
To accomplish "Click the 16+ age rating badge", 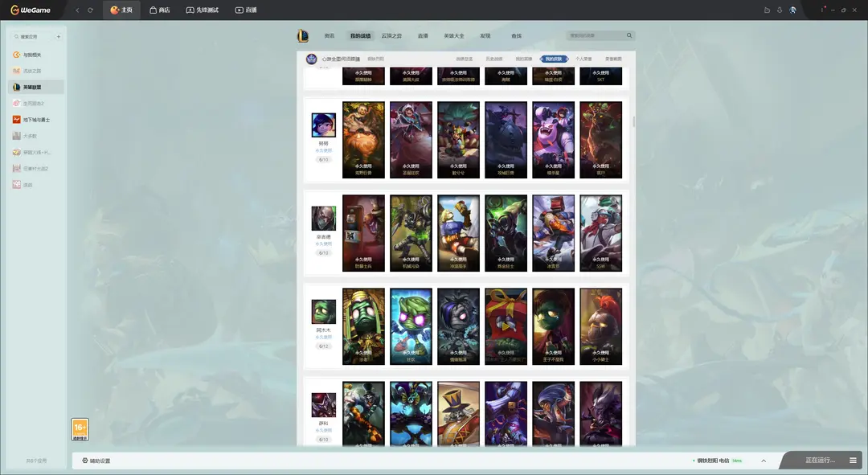I will click(x=80, y=430).
